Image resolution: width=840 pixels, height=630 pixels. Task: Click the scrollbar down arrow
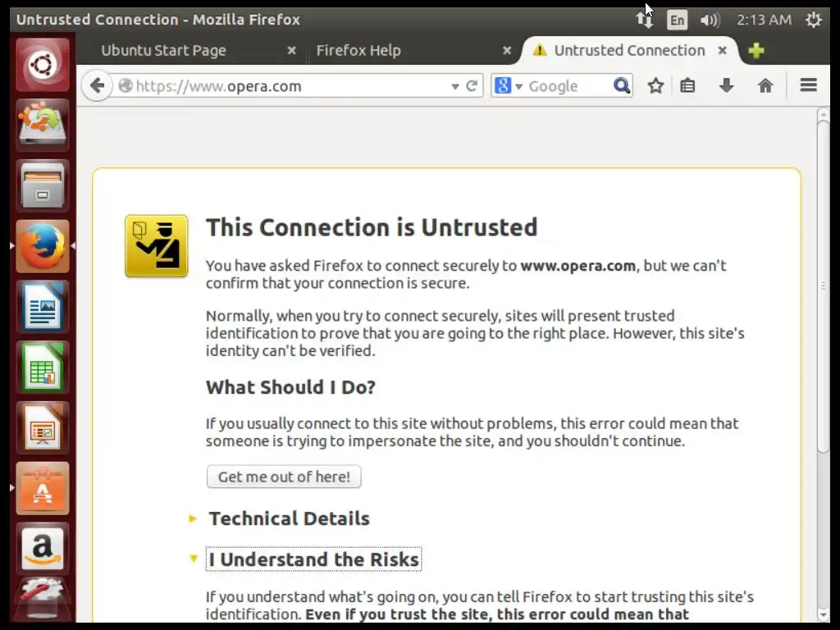pos(824,615)
